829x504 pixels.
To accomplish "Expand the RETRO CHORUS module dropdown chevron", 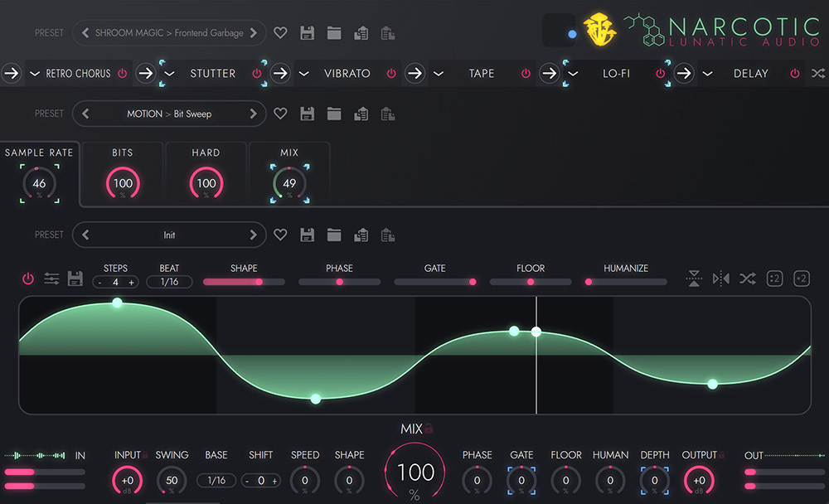I will click(x=34, y=73).
